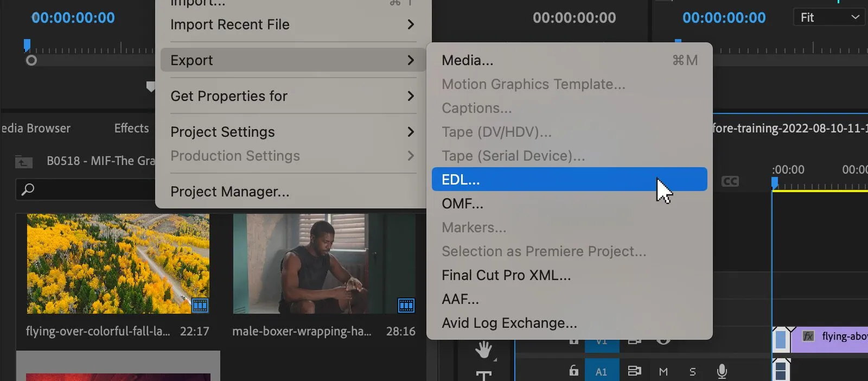Select the male-boxer-wrapping clip thumbnail
Viewport: 868px width, 381px height.
tap(324, 263)
